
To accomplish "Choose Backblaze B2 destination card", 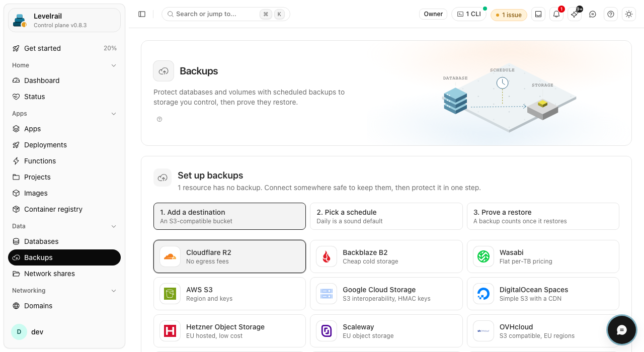I will coord(386,256).
